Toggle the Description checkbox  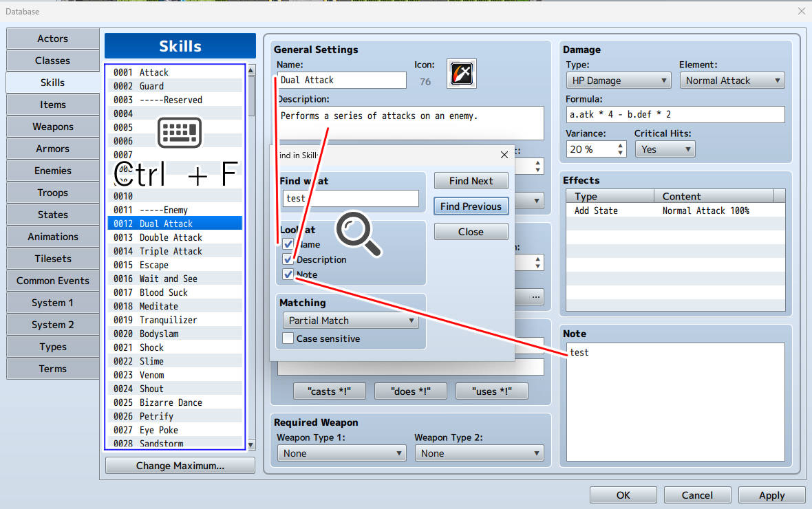click(x=288, y=259)
